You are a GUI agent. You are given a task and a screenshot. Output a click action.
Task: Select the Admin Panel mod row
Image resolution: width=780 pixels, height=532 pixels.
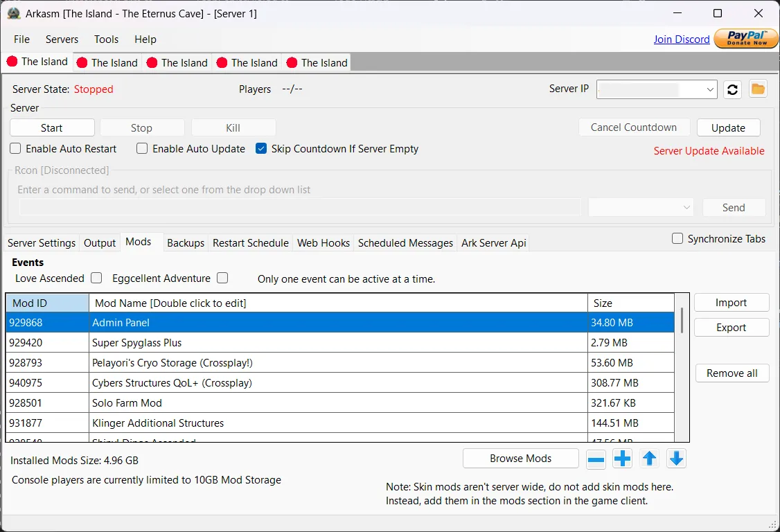tap(339, 323)
